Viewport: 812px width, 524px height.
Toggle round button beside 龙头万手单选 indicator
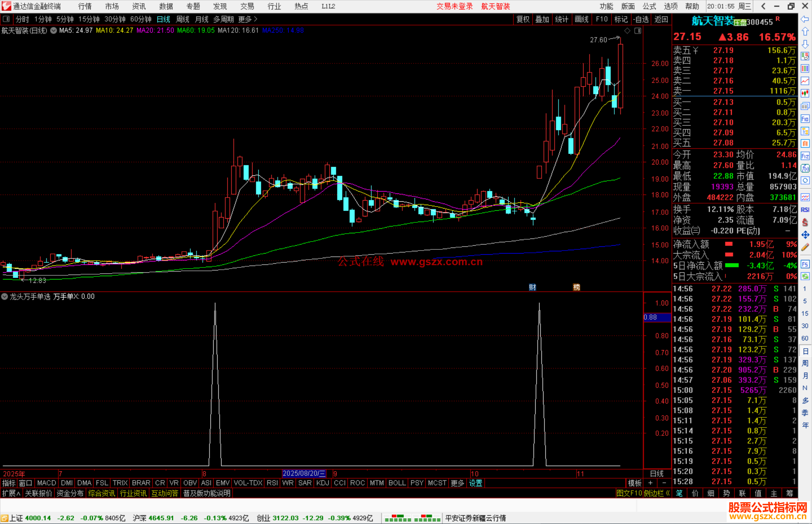pyautogui.click(x=5, y=296)
